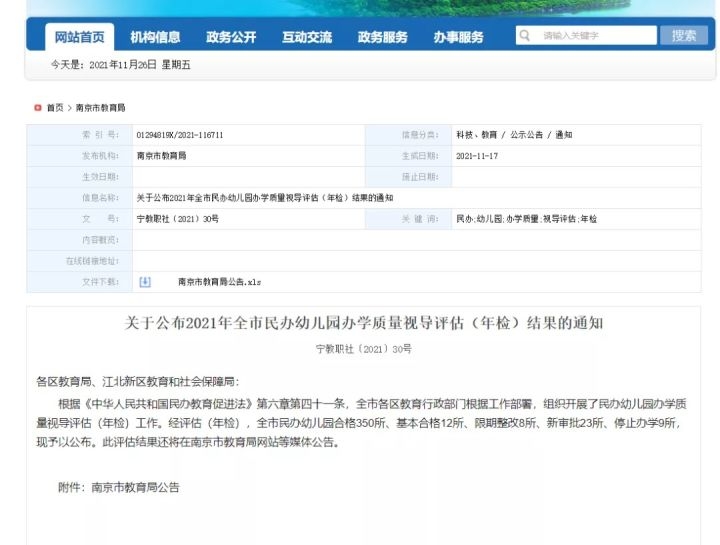Open 办事服务 navigation item
Screen dimensions: 720x545
458,37
